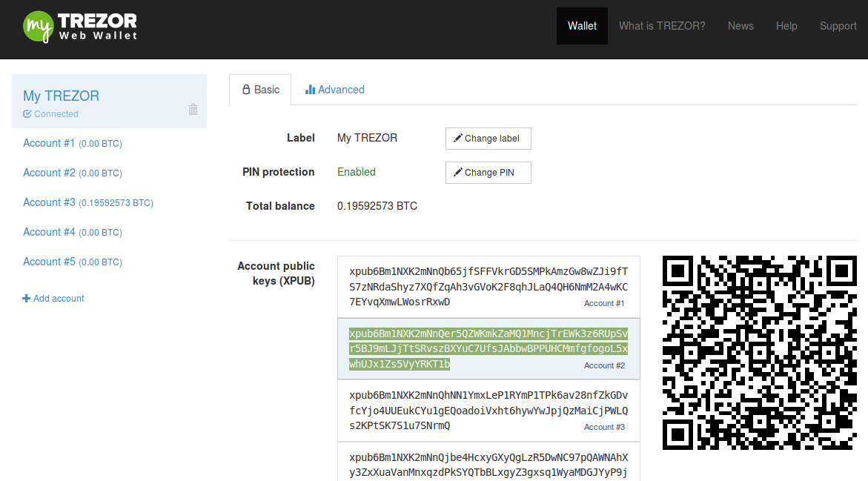
Task: Switch to the Advanced tab
Action: click(335, 90)
